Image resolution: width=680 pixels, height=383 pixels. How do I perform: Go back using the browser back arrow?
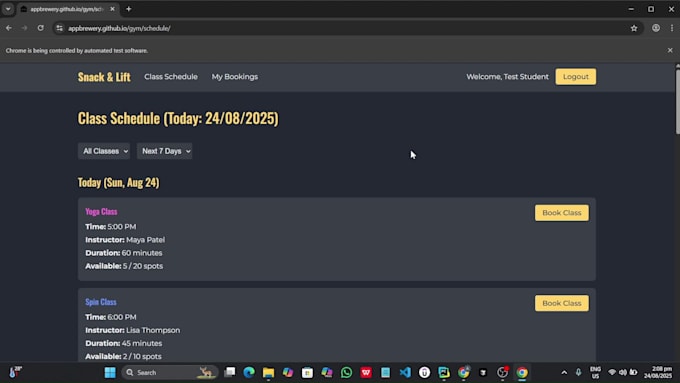[9, 28]
